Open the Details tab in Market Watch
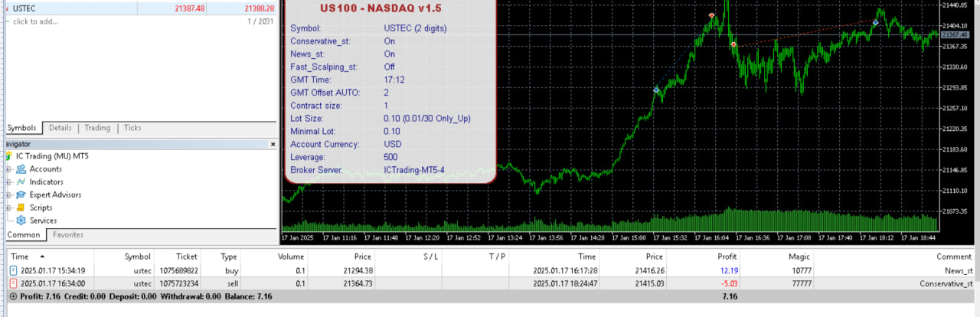This screenshot has height=317, width=980. [x=60, y=128]
